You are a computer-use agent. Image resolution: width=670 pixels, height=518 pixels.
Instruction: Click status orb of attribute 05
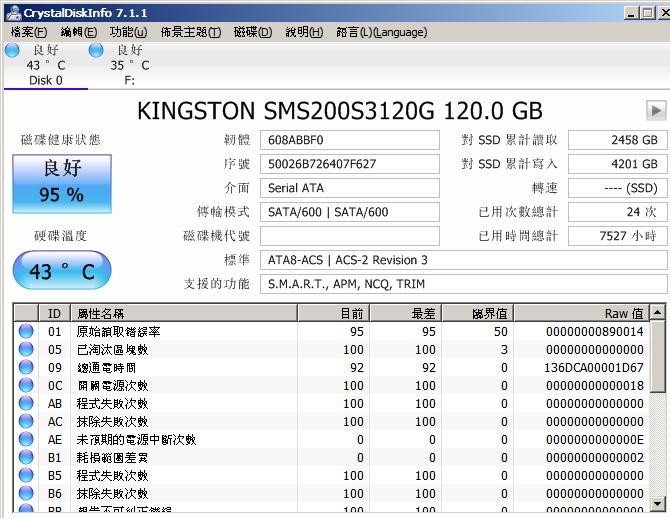pos(26,349)
